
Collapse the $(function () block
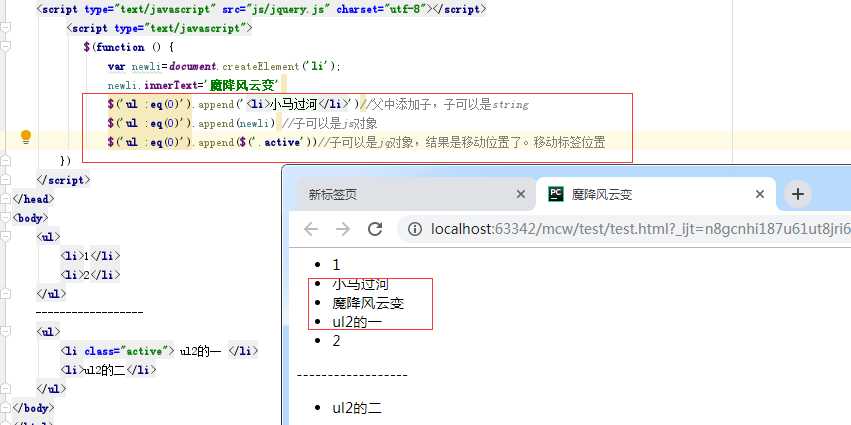click(5, 47)
